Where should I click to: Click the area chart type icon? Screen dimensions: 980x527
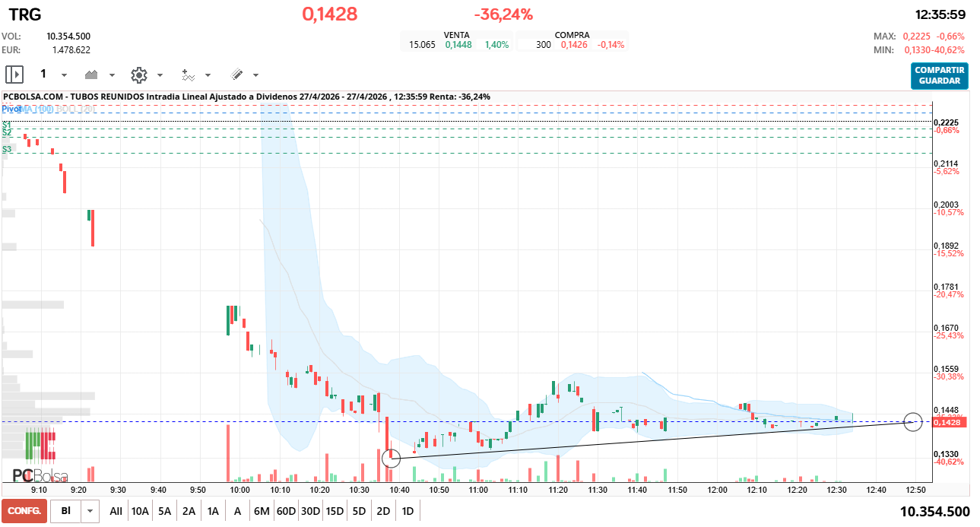[92, 75]
